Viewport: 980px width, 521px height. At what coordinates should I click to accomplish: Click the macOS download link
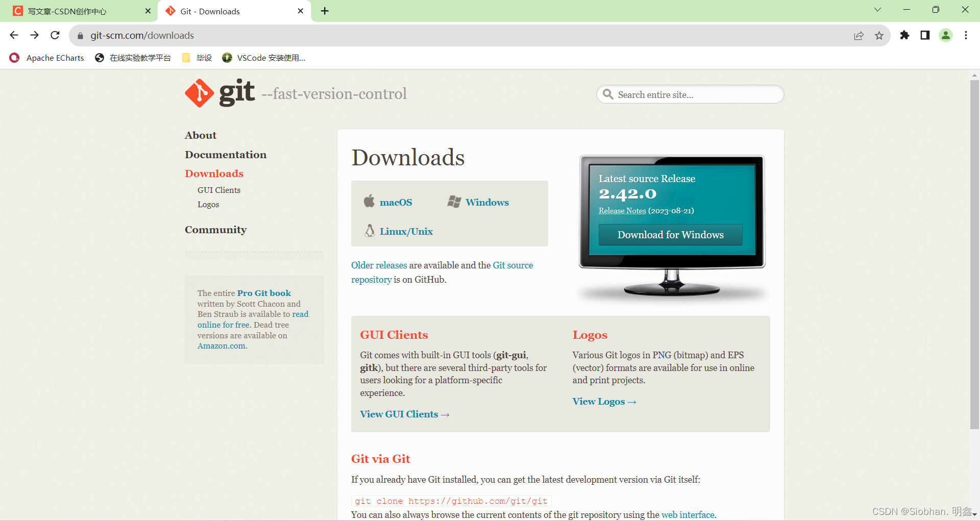pyautogui.click(x=396, y=202)
